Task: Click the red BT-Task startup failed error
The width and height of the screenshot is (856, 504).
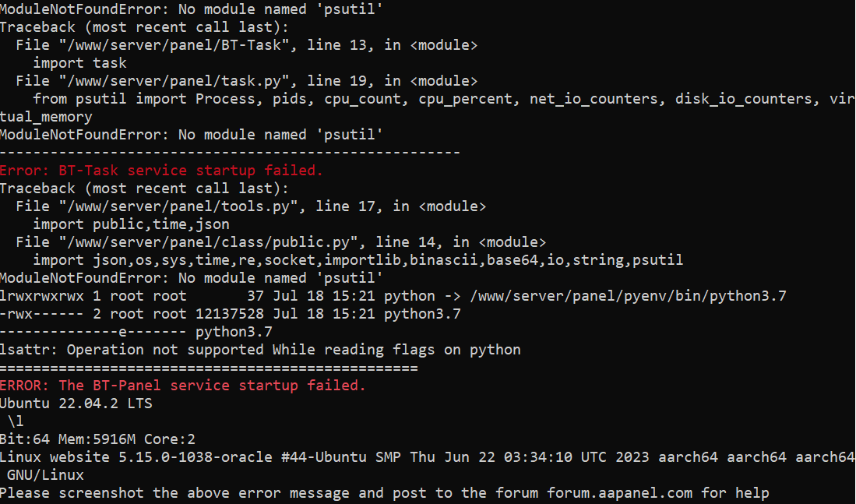Action: coord(161,171)
